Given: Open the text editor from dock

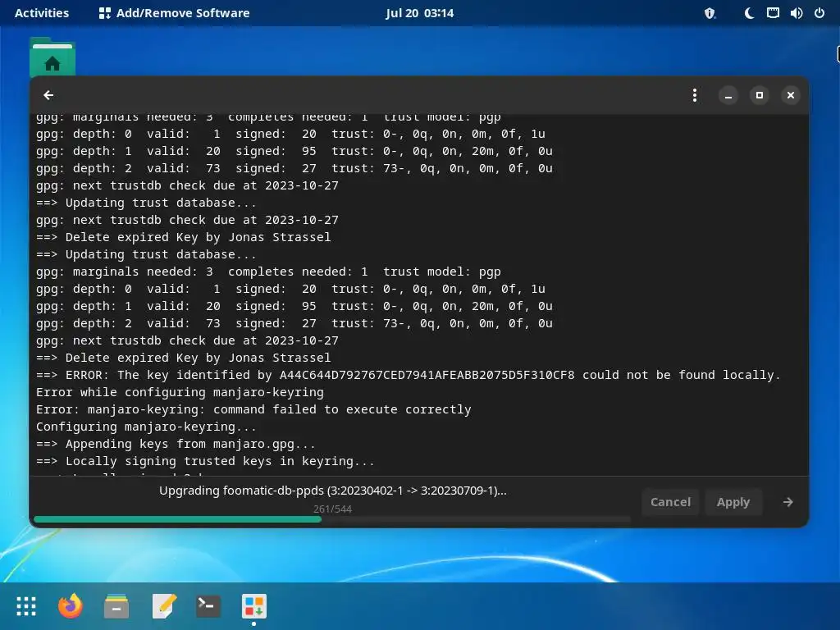Looking at the screenshot, I should (x=163, y=606).
